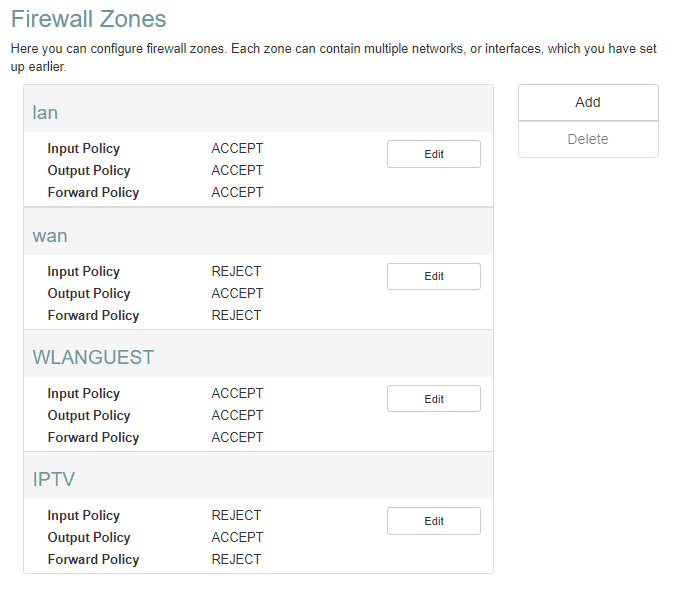This screenshot has width=673, height=602.
Task: Click lan Output Policy label
Action: (89, 170)
